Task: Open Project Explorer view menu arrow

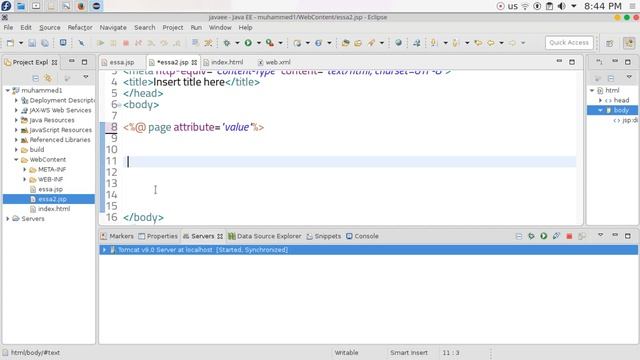Action: 86,77
